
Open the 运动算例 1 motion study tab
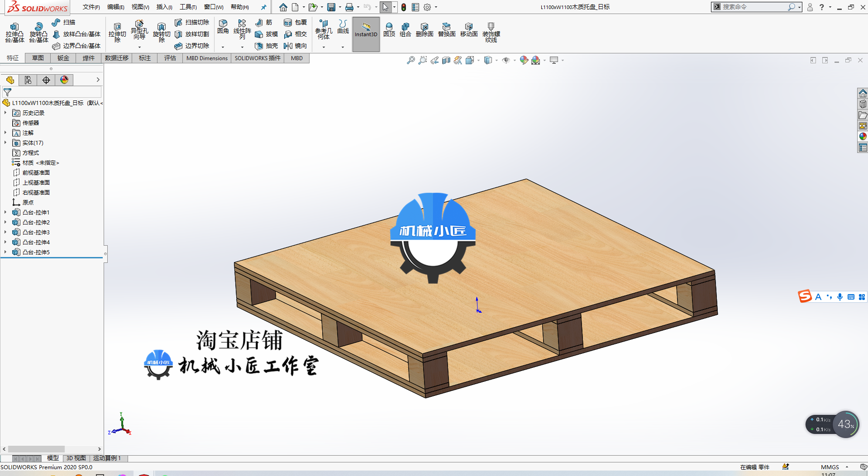coord(107,458)
